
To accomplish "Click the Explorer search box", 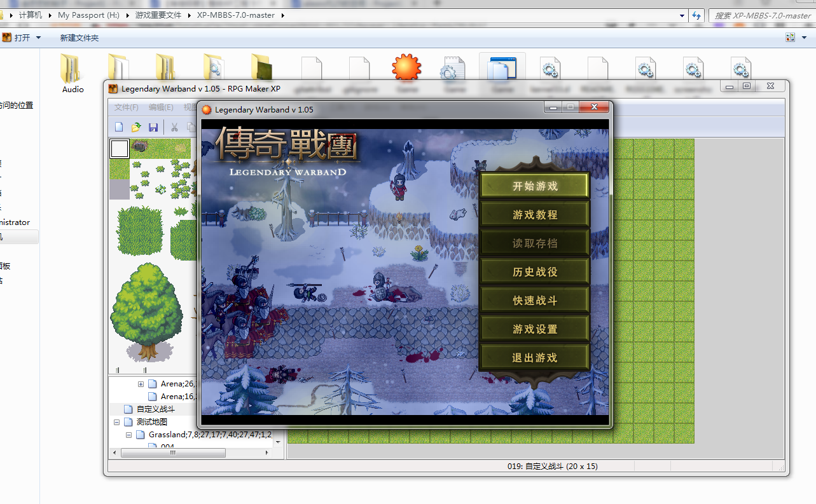I will coord(762,15).
